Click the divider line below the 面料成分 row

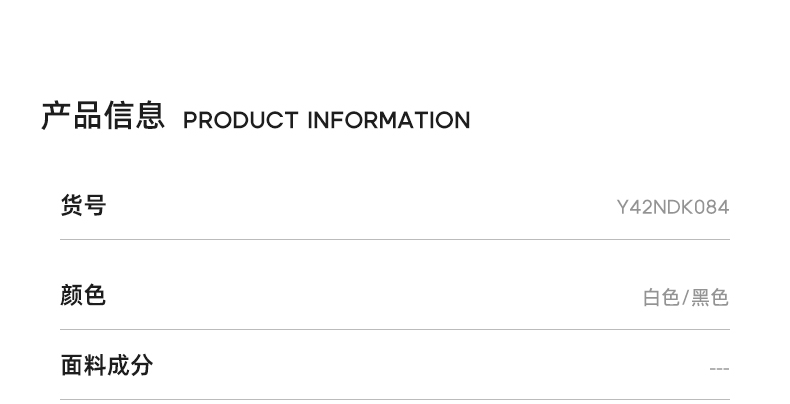coord(395,400)
